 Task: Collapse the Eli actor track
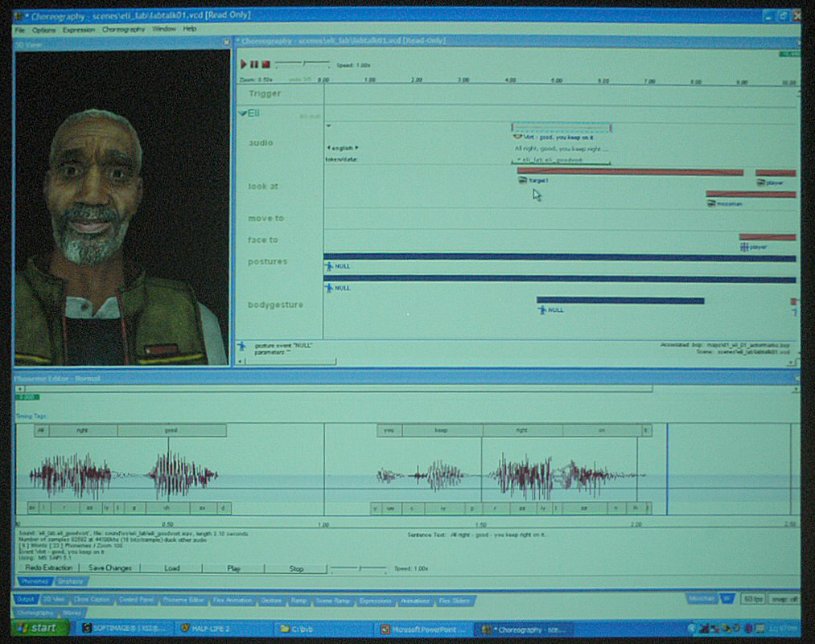pos(242,114)
